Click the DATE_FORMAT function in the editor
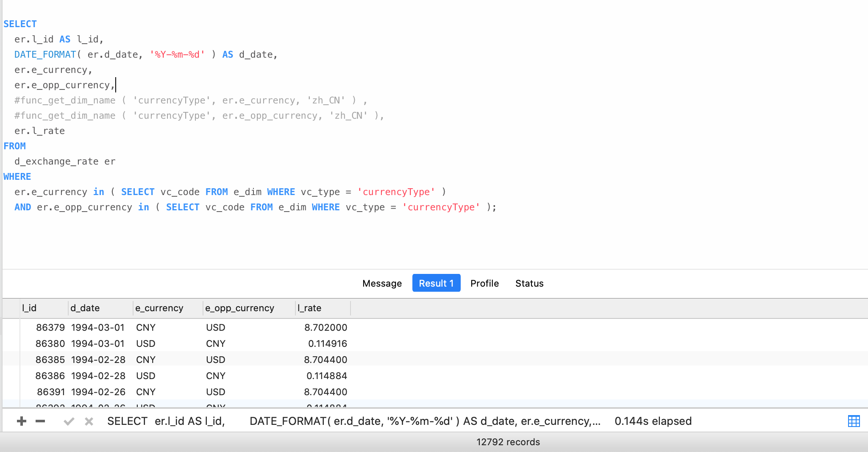The height and width of the screenshot is (452, 868). (45, 55)
